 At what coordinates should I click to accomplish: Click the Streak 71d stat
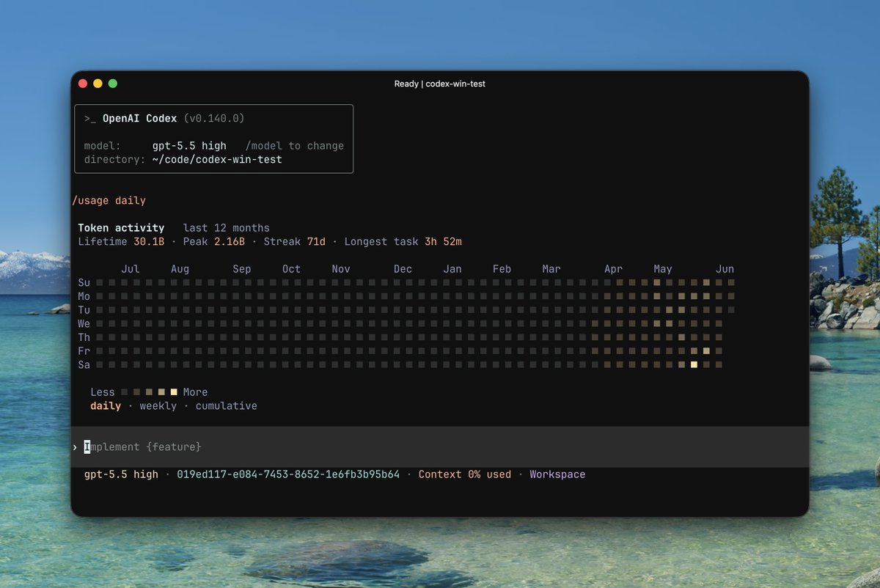coord(294,242)
